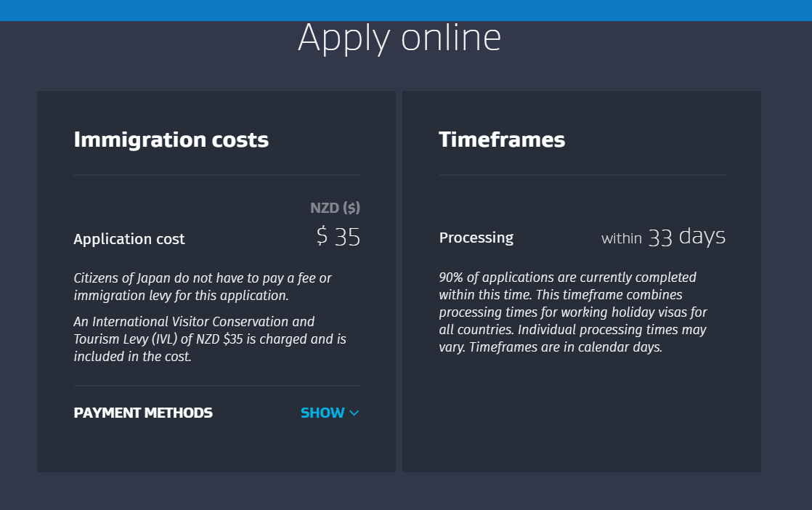Viewport: 812px width, 510px height.
Task: Click the chevron arrow beside SHOW
Action: (x=354, y=413)
